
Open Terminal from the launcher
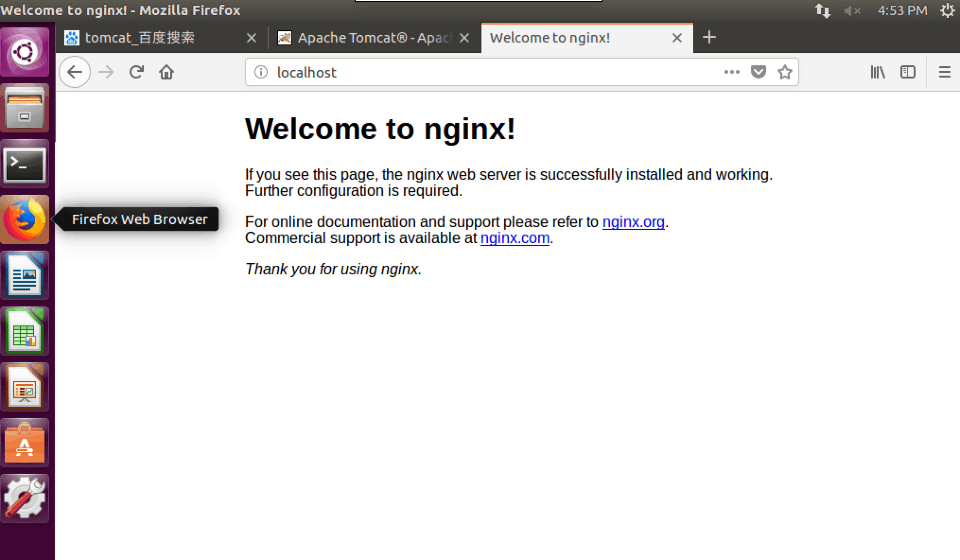click(25, 164)
